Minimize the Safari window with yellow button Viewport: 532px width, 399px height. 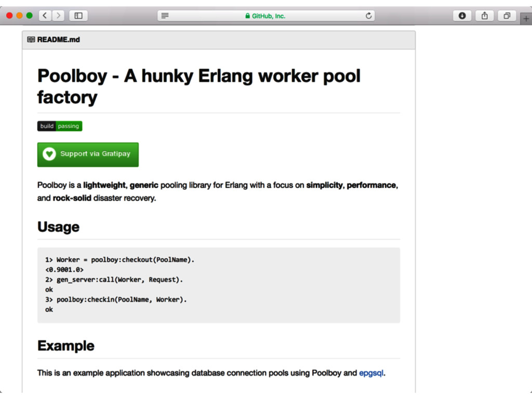(19, 16)
